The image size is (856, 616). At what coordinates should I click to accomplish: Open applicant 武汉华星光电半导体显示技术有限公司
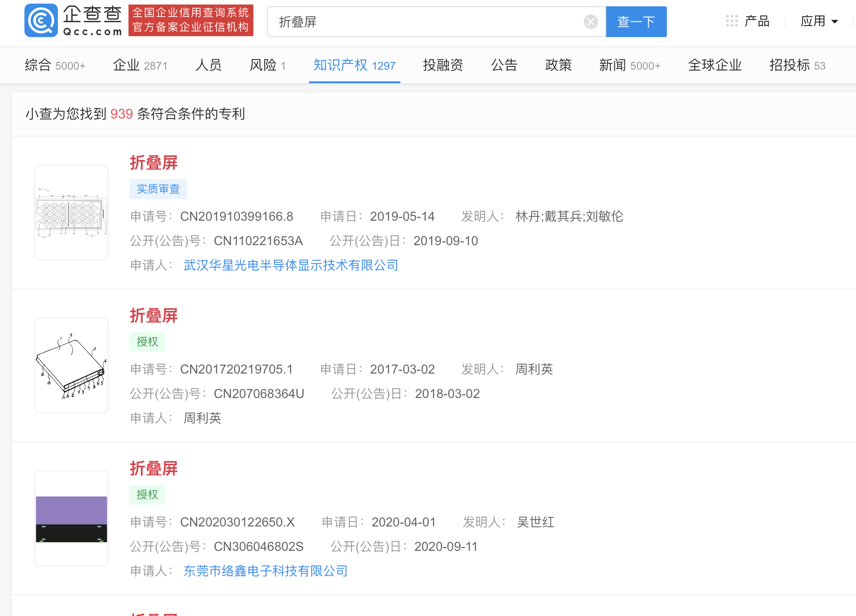(x=291, y=265)
